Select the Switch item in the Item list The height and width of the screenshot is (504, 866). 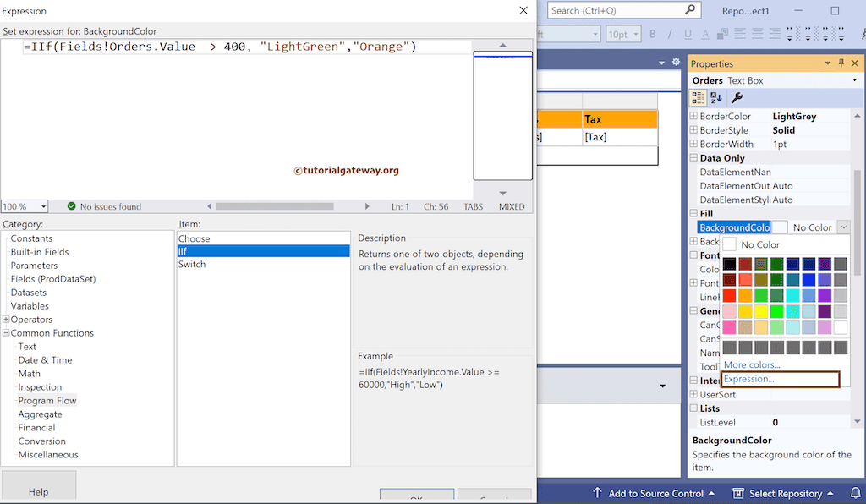tap(192, 264)
